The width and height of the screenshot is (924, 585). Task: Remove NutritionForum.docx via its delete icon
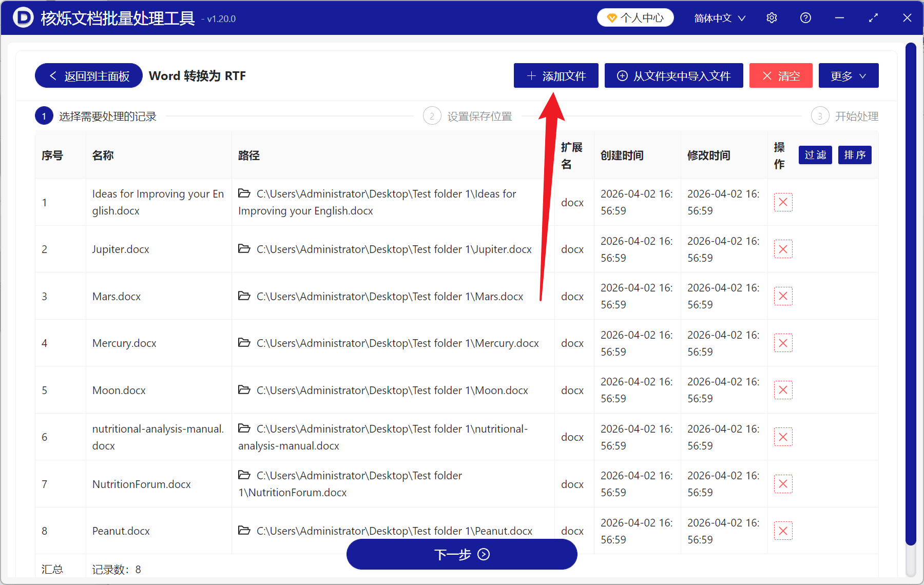[783, 483]
